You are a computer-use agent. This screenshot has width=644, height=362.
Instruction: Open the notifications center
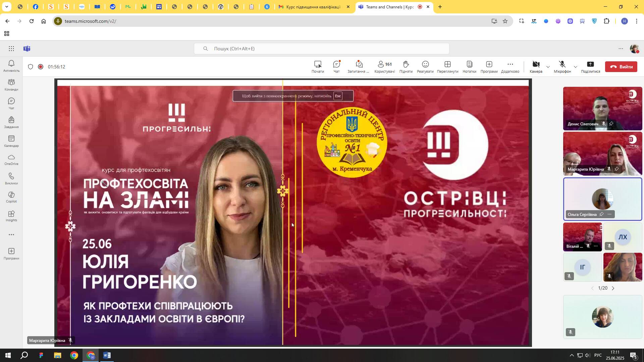point(634,355)
